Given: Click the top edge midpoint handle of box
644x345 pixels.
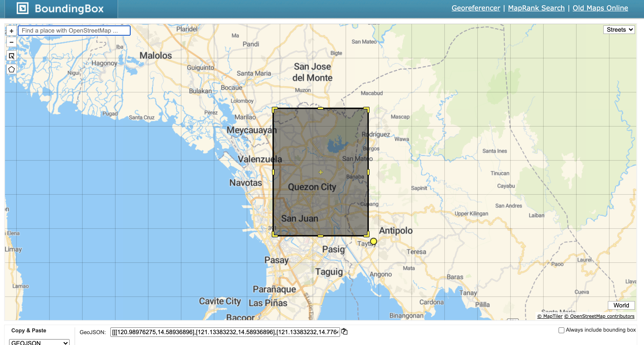Looking at the screenshot, I should click(320, 108).
